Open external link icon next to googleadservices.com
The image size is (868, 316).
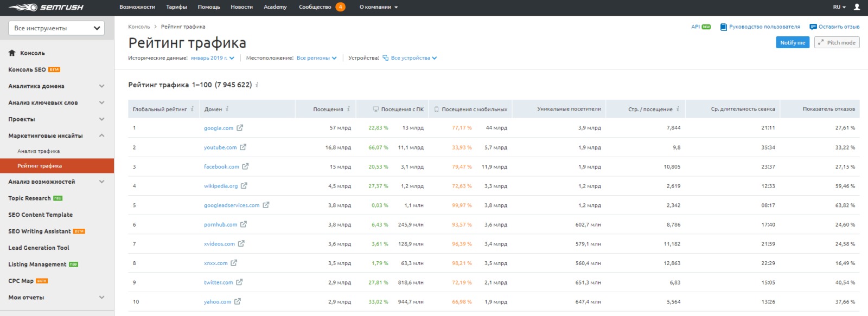[266, 205]
